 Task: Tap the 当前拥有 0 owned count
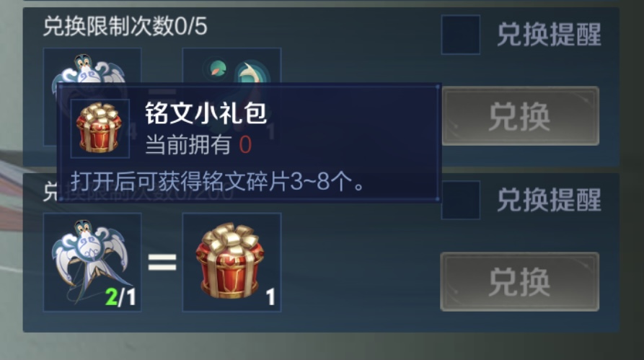point(198,145)
